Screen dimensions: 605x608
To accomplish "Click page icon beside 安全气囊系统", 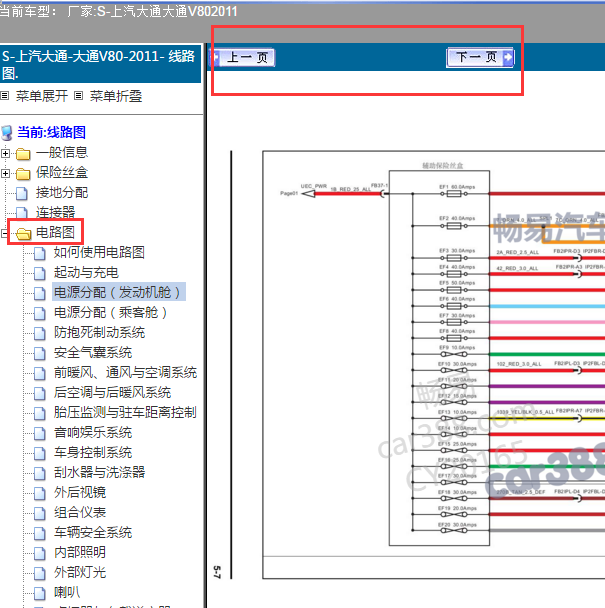I will (40, 354).
